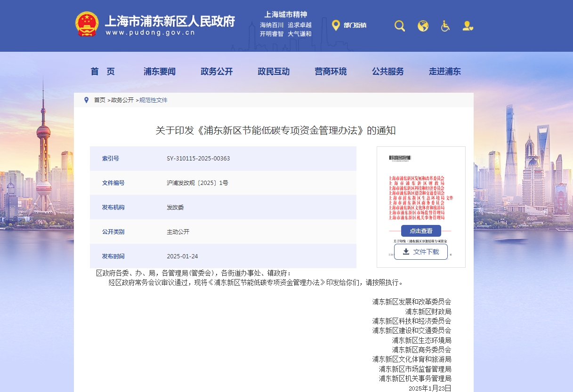Open the 政民互动 navigation item
573x392 pixels.
(x=274, y=72)
